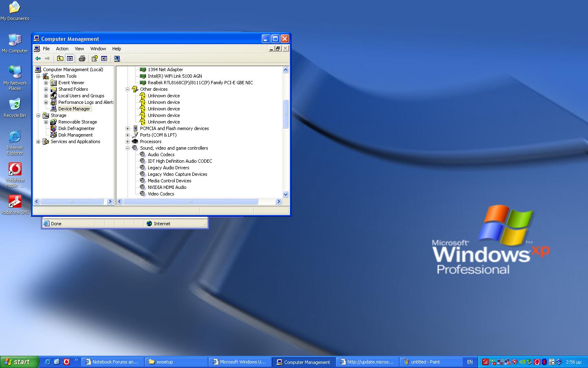The width and height of the screenshot is (588, 368).
Task: Open the Action menu
Action: coord(62,49)
